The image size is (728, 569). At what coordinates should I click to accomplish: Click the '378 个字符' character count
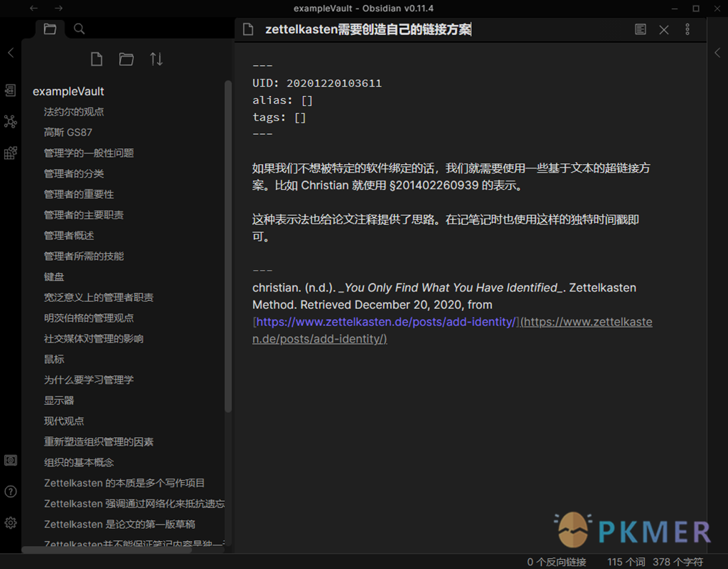[x=678, y=562]
